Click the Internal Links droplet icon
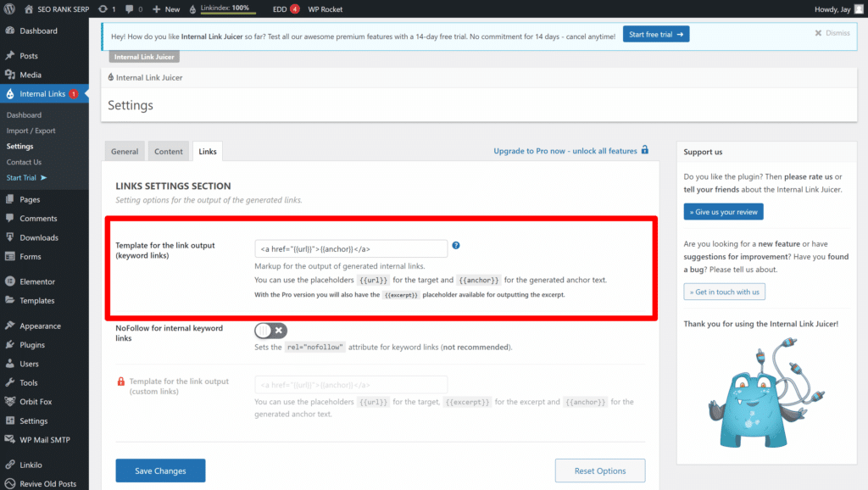The image size is (868, 490). click(10, 94)
